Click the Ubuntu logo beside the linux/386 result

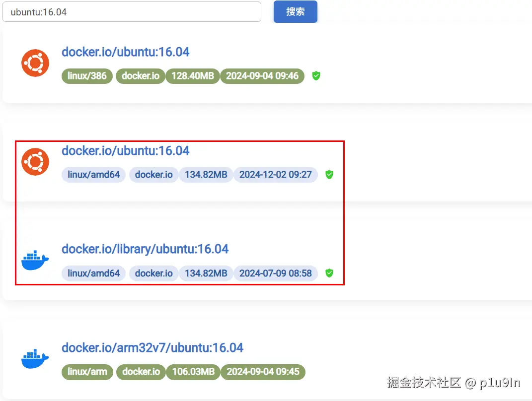35,63
